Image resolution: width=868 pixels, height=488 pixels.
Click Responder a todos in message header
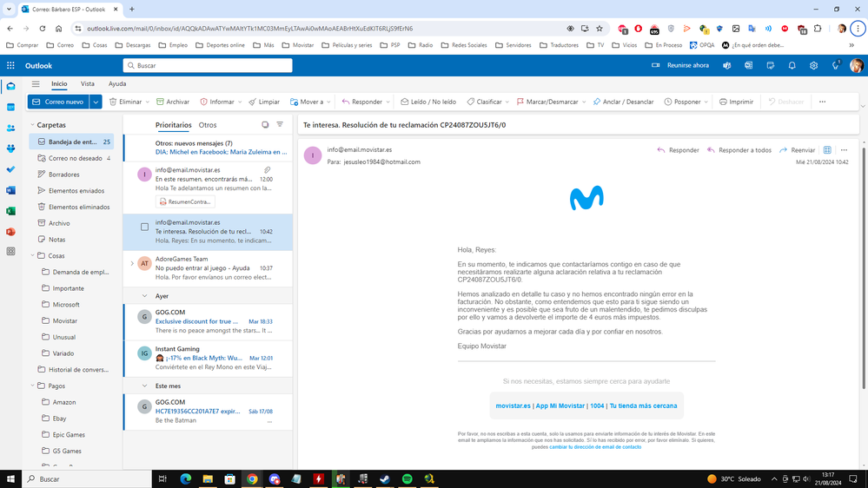pos(739,150)
